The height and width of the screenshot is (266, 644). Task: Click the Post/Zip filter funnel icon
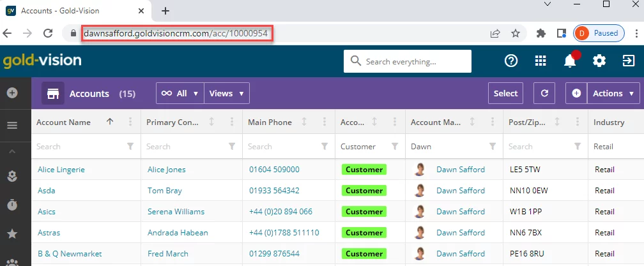coord(578,146)
